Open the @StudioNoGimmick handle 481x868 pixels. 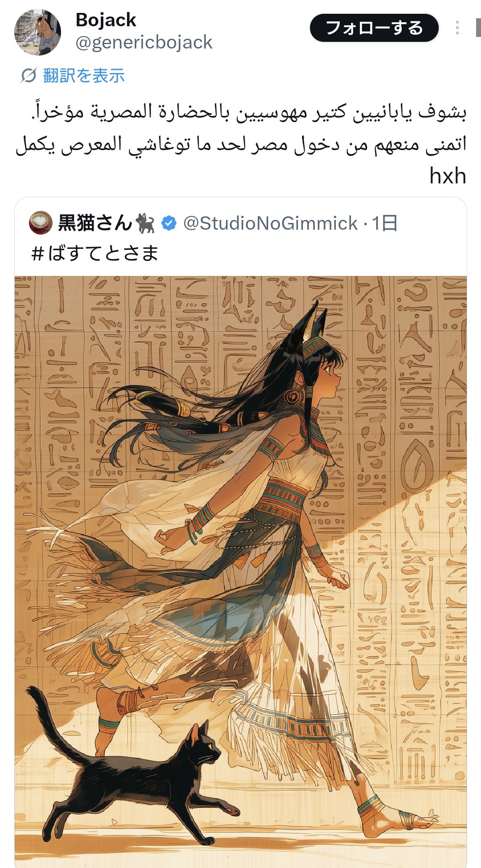(270, 223)
